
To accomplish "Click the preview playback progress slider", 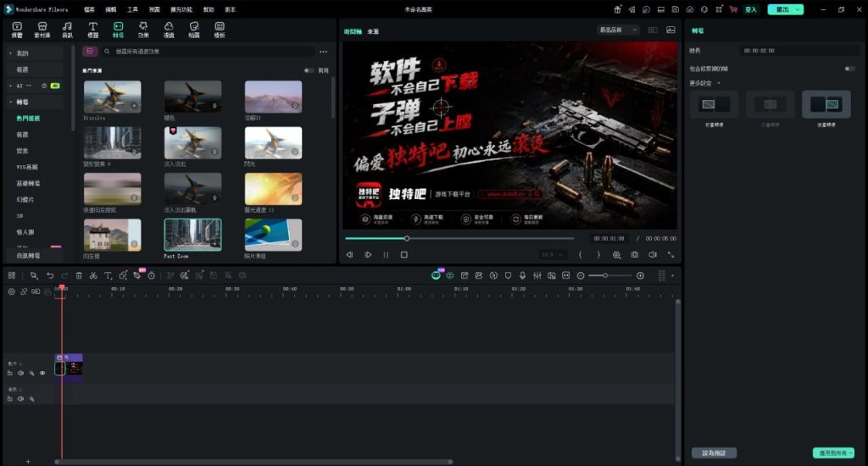I will click(x=459, y=239).
